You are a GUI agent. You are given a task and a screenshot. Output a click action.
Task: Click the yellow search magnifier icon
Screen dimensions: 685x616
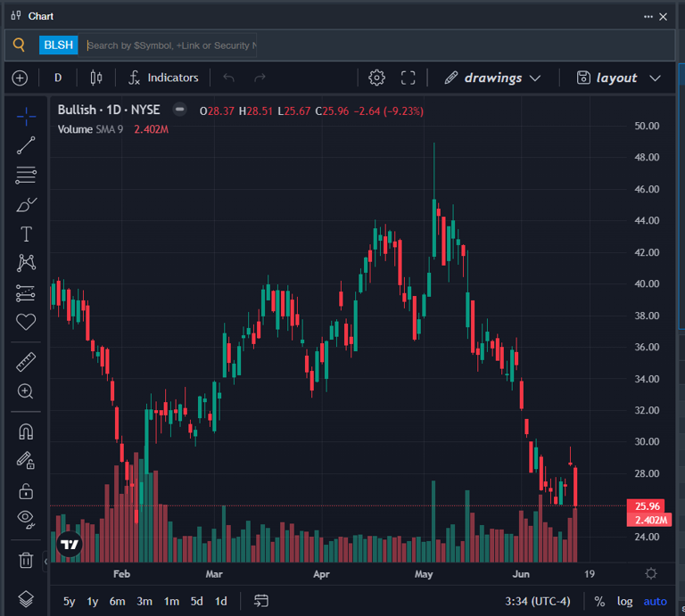click(x=19, y=45)
